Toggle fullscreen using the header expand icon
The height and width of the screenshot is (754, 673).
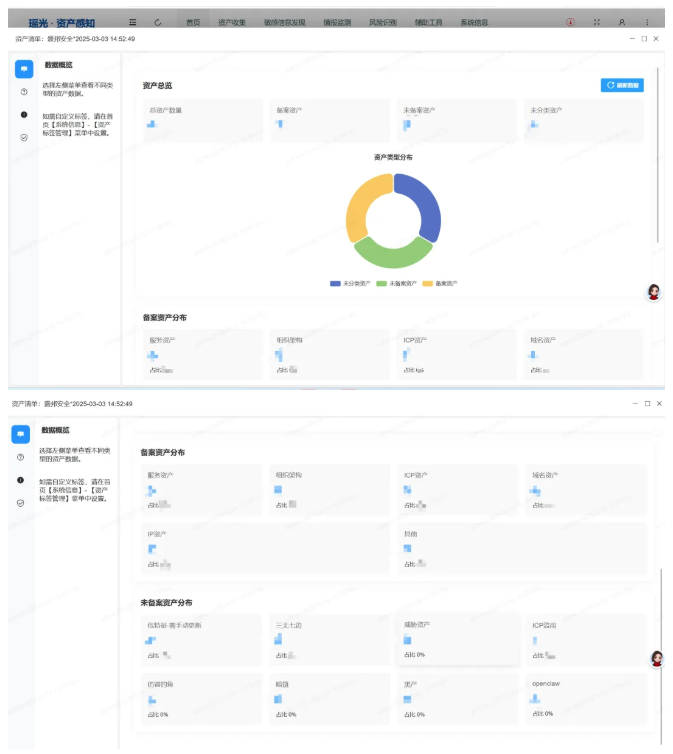[x=597, y=21]
